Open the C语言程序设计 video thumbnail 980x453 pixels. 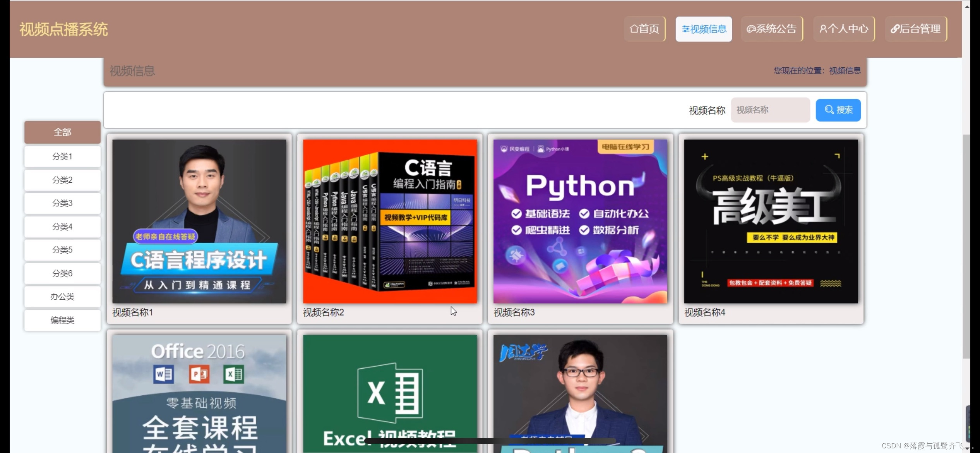click(x=199, y=221)
